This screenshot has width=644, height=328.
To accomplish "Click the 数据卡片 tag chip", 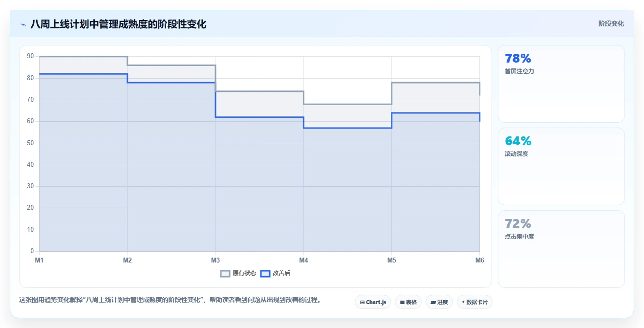I will coord(474,302).
